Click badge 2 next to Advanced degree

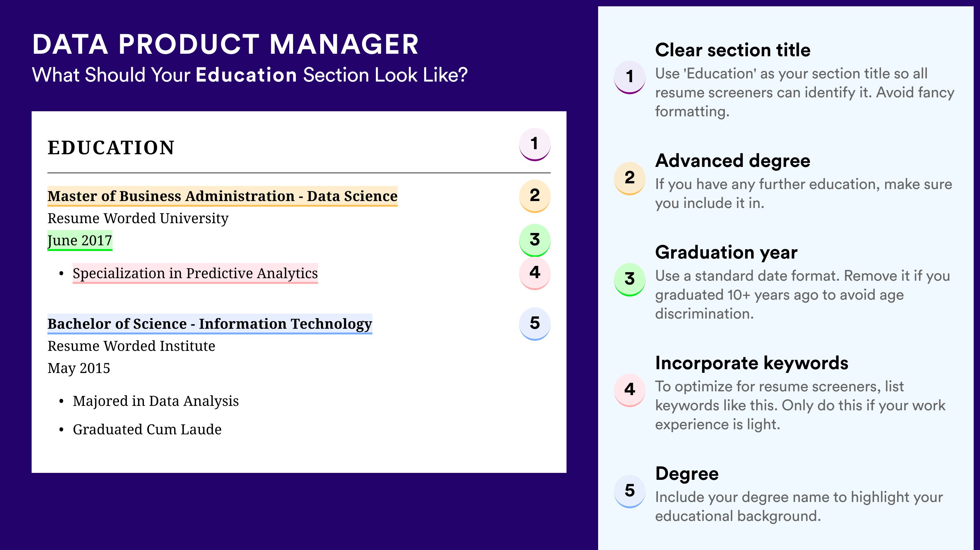pos(630,178)
